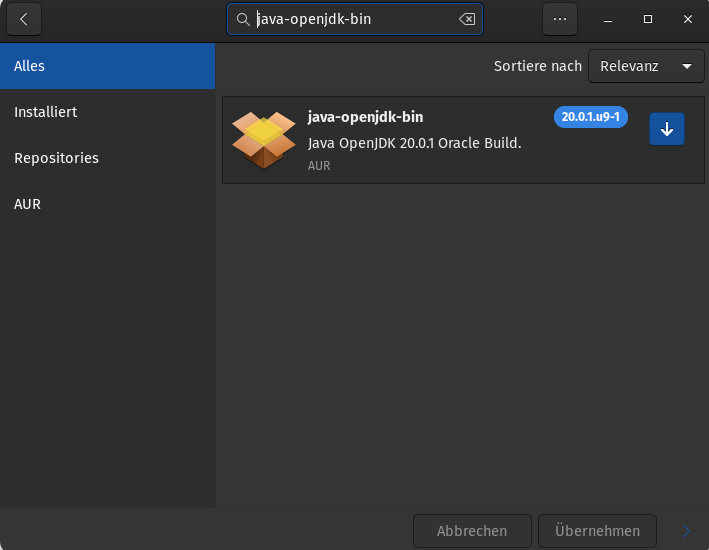Click the AUR source label under the package
The height and width of the screenshot is (550, 709).
[x=319, y=166]
